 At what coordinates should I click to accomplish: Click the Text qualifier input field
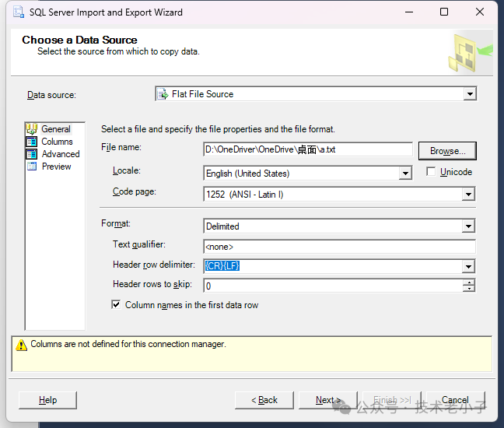coord(338,247)
